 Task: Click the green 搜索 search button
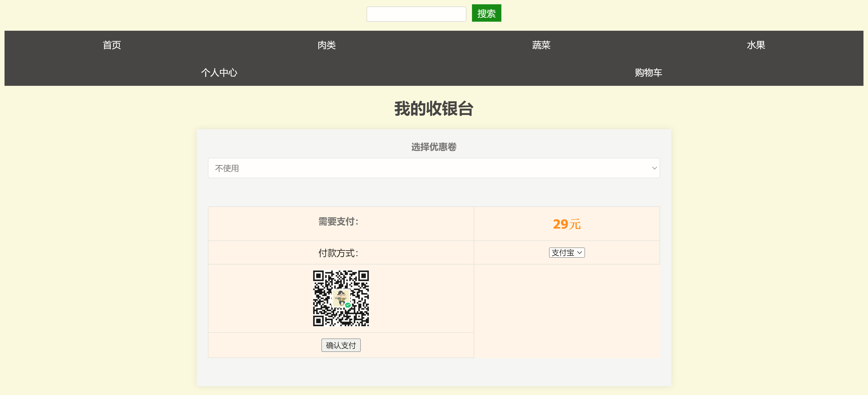click(x=486, y=13)
